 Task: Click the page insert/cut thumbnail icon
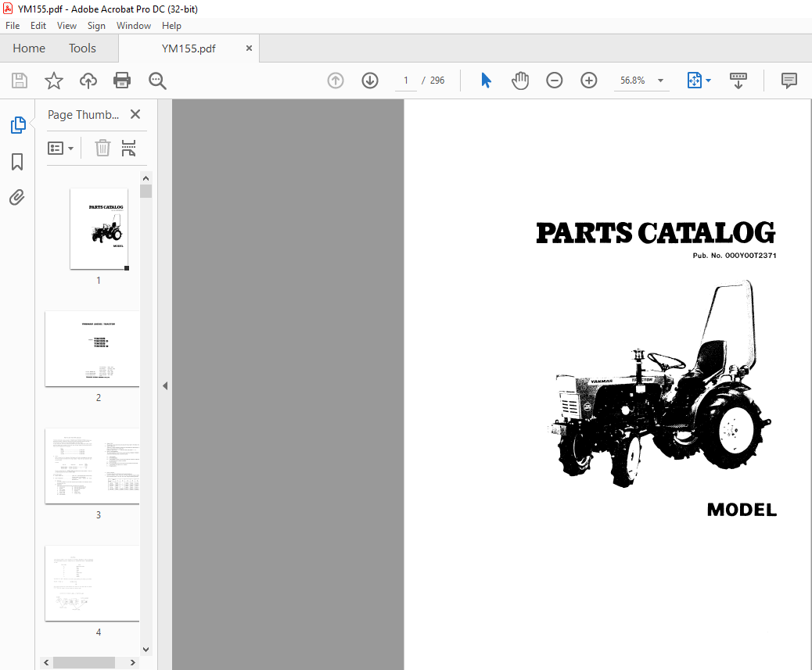128,148
